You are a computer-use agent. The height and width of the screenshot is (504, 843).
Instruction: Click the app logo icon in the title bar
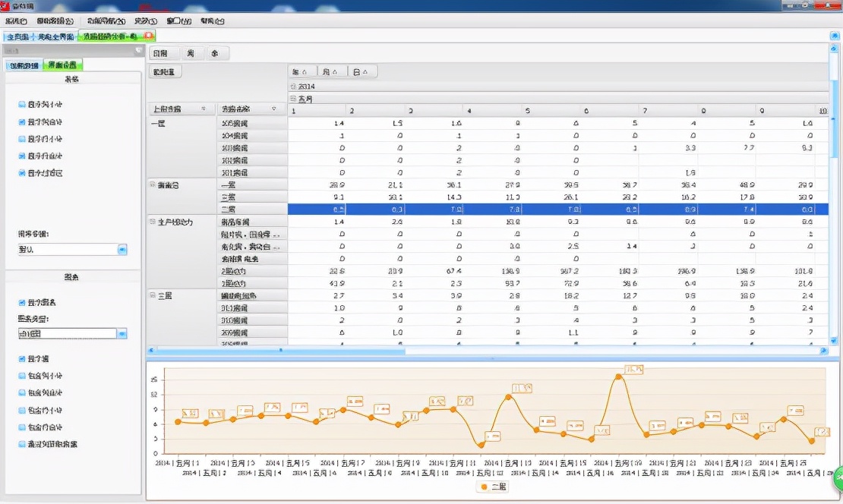(5, 5)
